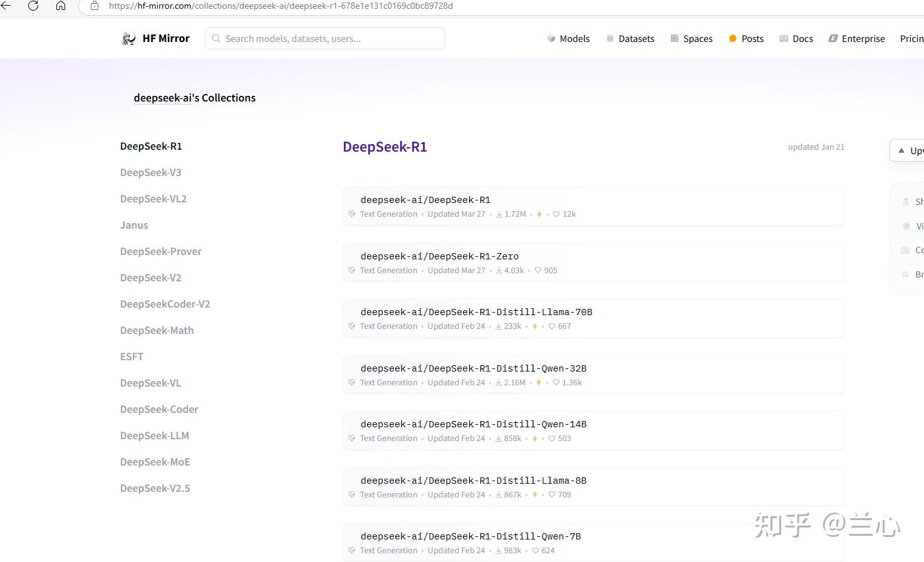This screenshot has width=924, height=562.
Task: Go to browser home icon
Action: coord(61,6)
